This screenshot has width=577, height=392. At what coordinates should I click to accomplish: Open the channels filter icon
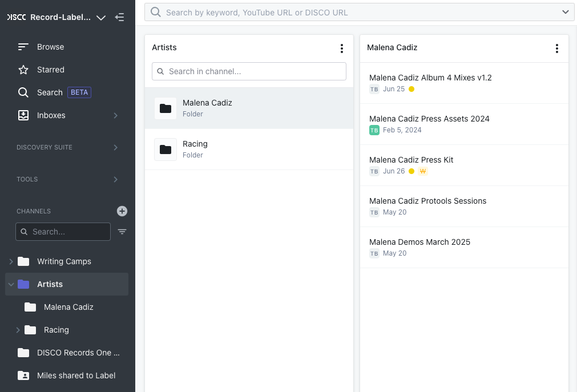122,232
